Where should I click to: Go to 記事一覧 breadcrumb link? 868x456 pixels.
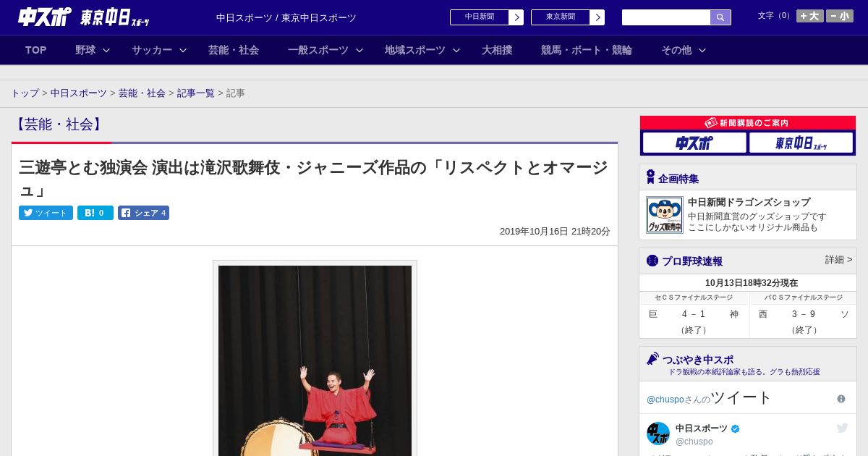pos(196,93)
